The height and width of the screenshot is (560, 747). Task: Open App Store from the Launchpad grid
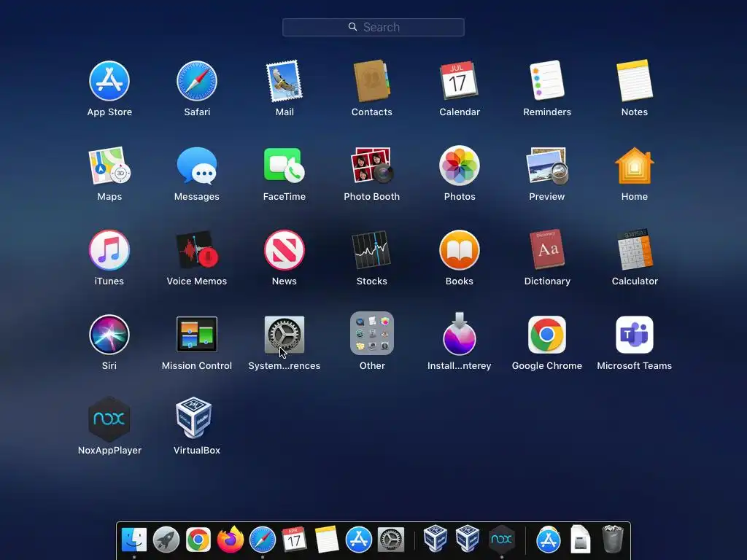click(109, 81)
